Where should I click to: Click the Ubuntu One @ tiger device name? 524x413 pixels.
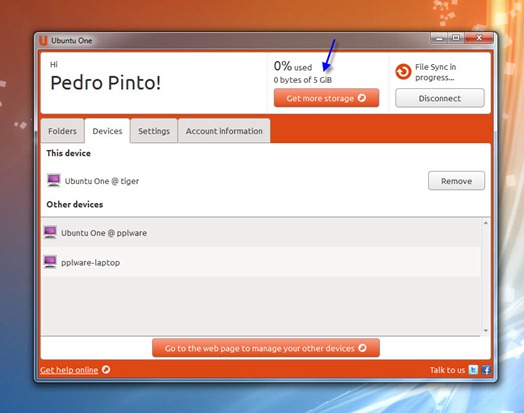(x=102, y=181)
